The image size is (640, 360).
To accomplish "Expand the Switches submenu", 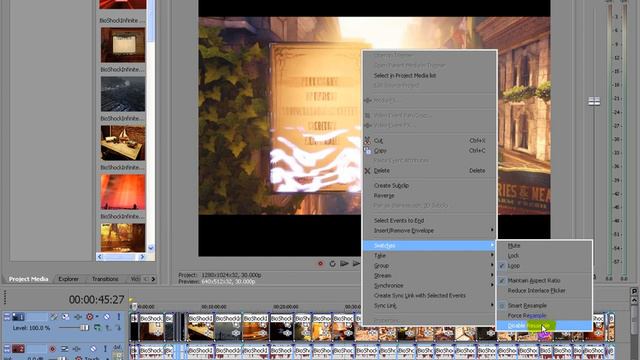I will 429,245.
